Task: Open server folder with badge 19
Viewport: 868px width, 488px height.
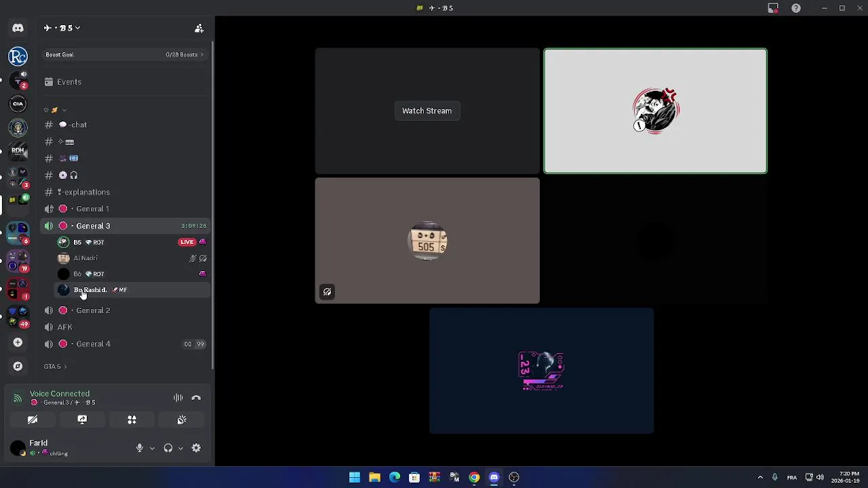Action: 18,261
